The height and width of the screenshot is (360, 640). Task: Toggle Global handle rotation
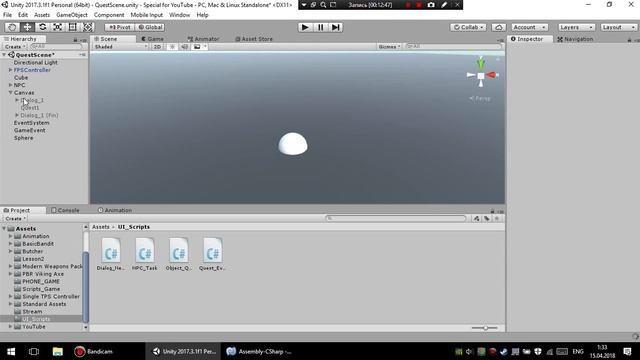tap(150, 27)
